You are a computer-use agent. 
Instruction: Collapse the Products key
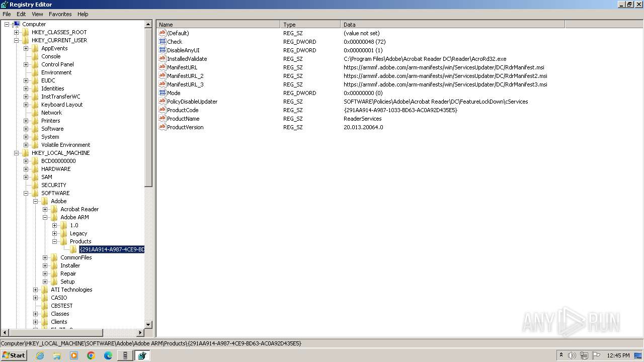[x=54, y=241]
